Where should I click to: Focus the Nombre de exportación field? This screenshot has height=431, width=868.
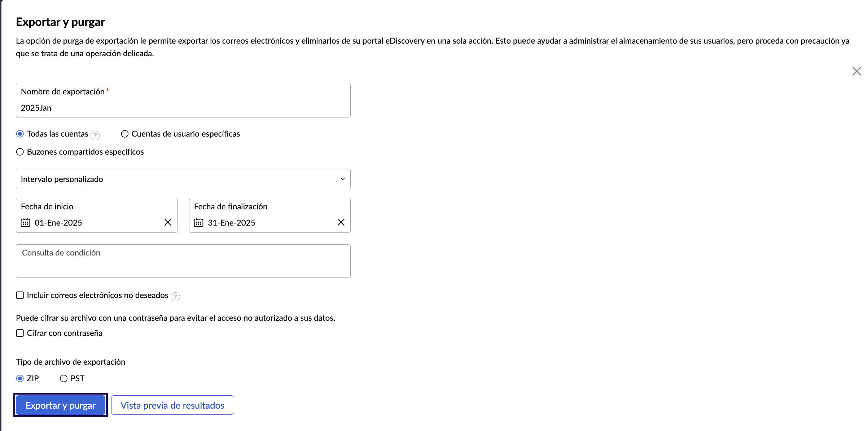183,100
